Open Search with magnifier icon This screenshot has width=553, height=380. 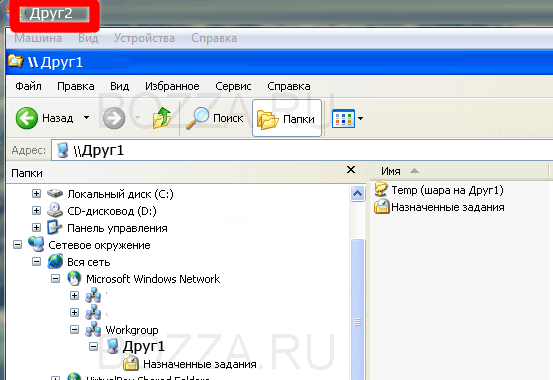pos(198,118)
